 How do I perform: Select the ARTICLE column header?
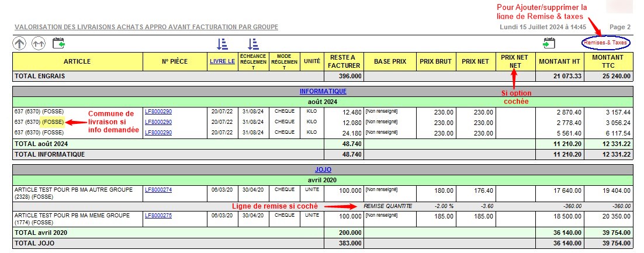coord(77,61)
